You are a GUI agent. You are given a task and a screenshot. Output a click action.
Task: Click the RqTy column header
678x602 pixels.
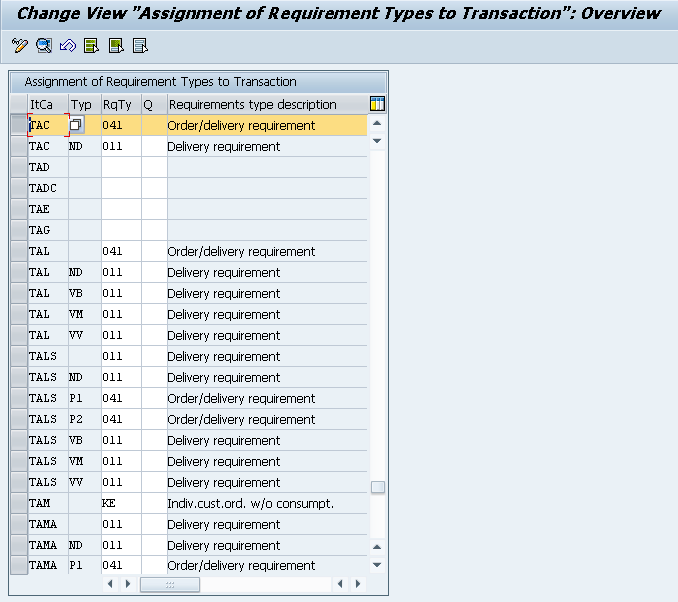click(x=122, y=104)
